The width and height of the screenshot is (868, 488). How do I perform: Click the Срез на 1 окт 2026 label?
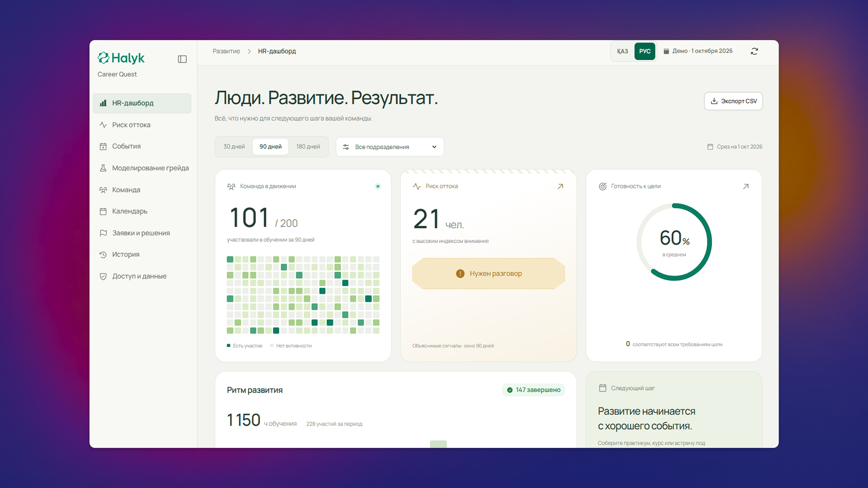click(739, 147)
